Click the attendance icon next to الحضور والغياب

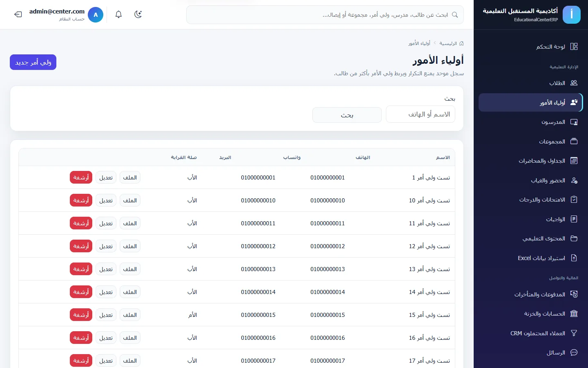(574, 180)
